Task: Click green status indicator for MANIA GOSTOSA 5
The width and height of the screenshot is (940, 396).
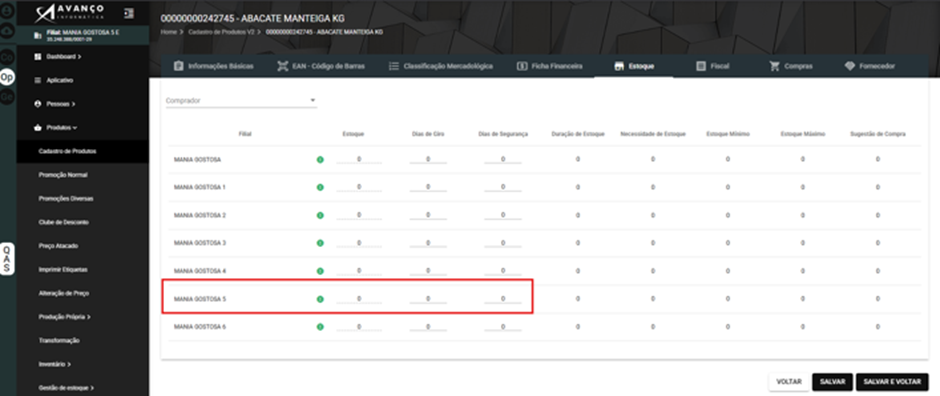Action: [320, 299]
